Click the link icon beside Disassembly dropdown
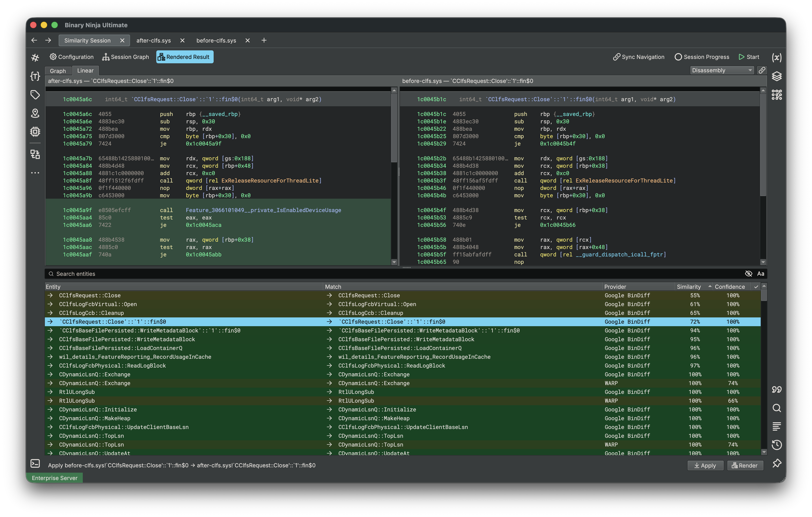 tap(762, 70)
